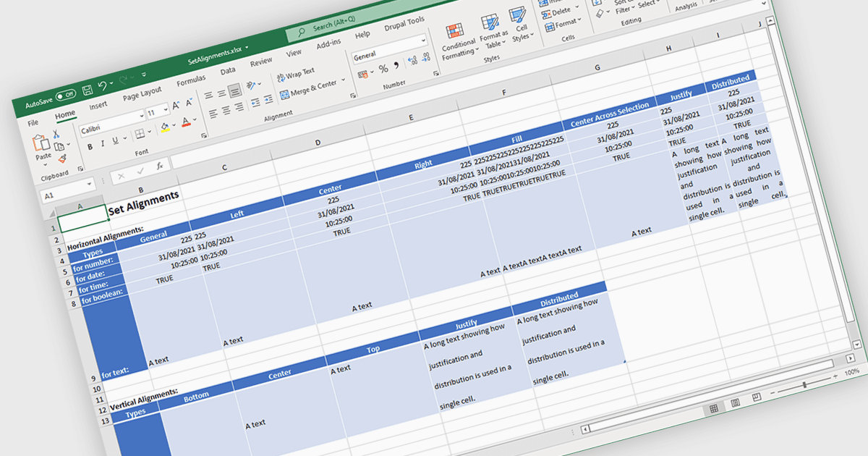Open the Paste options dropdown arrow
The width and height of the screenshot is (868, 456).
click(x=44, y=164)
